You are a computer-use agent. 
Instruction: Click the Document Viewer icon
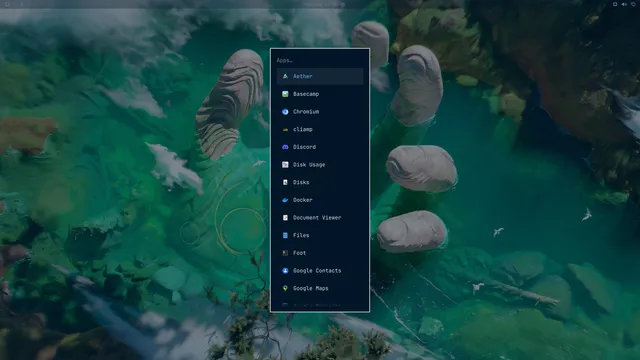pyautogui.click(x=285, y=218)
